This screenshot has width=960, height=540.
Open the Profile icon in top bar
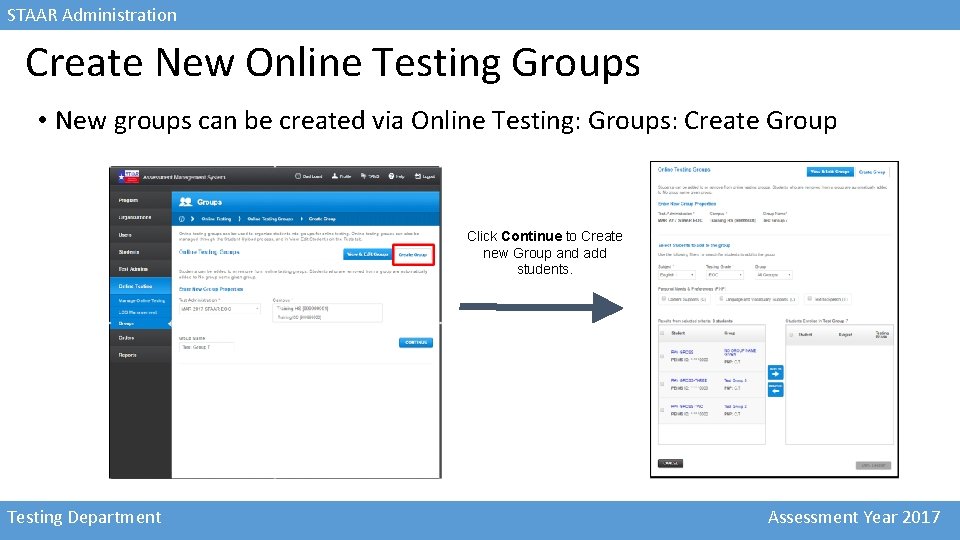pos(335,176)
